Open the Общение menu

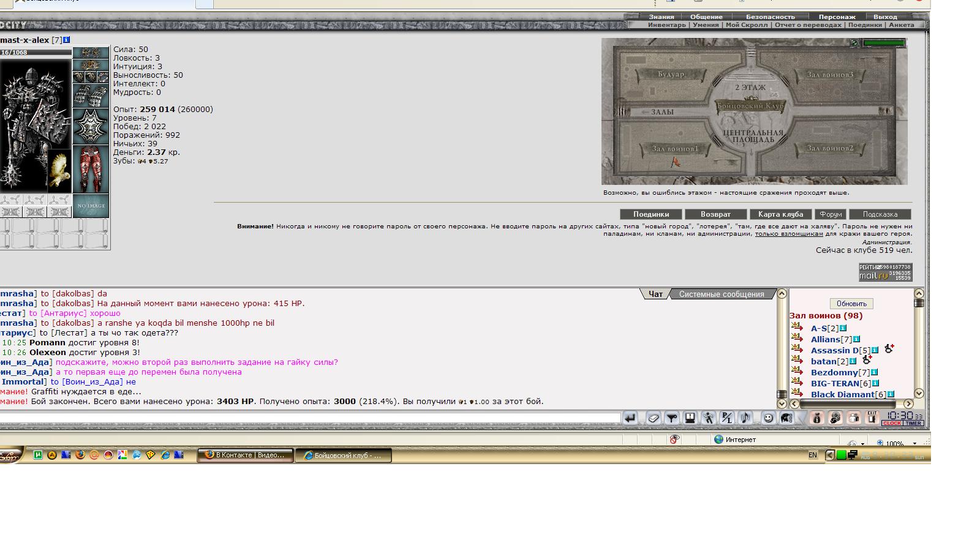click(x=706, y=17)
